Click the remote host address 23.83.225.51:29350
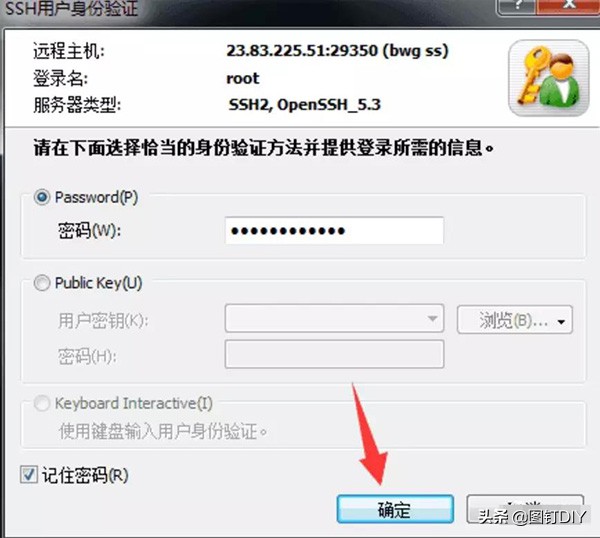This screenshot has height=538, width=600. tap(302, 51)
